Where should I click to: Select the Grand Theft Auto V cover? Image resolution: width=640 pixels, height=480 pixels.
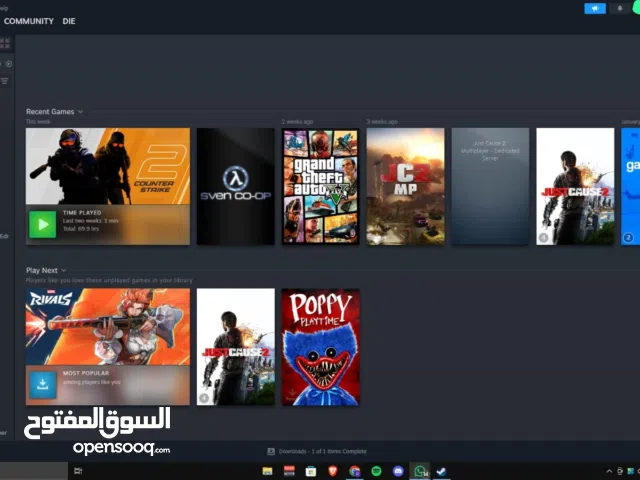point(320,186)
